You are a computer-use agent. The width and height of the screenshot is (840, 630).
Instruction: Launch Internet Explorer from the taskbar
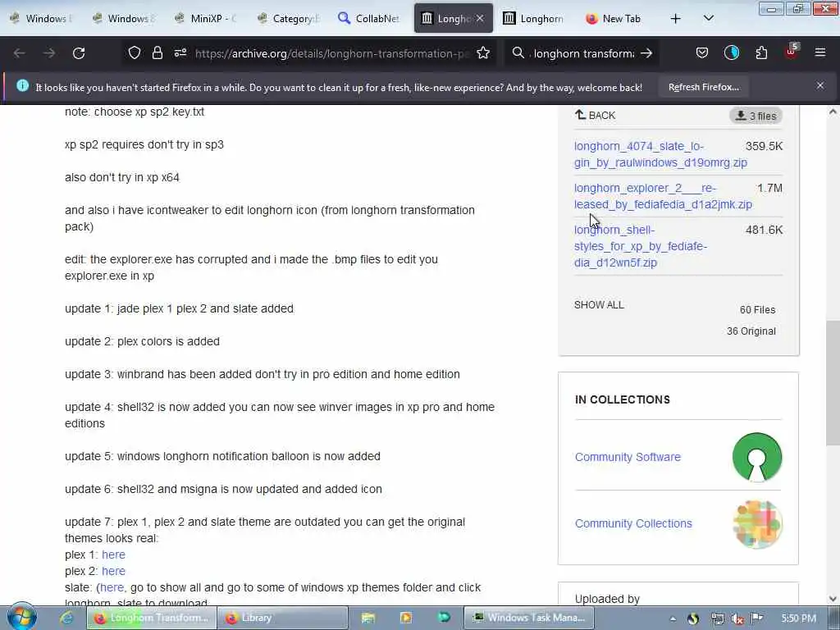click(x=66, y=618)
